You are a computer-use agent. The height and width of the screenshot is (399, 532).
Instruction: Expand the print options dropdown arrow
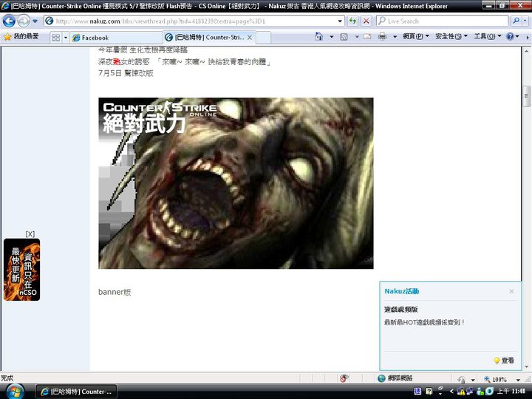pyautogui.click(x=395, y=37)
